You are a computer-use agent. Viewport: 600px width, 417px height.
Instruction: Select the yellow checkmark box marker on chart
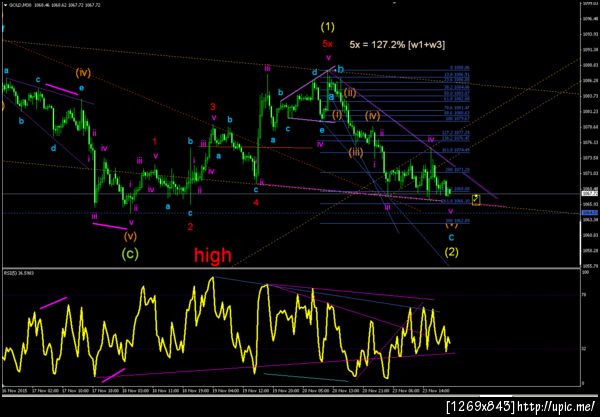pos(476,199)
